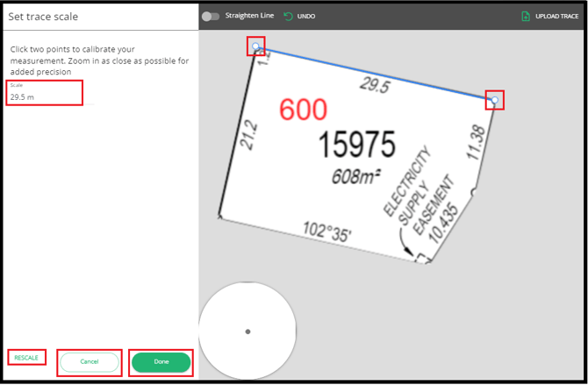Toggle the Straighten Line switch
Viewport: 588px width, 385px height.
coord(210,16)
